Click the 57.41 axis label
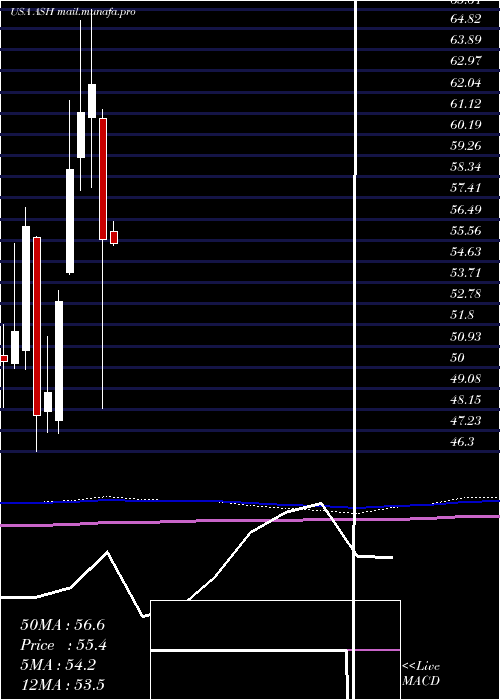The height and width of the screenshot is (700, 500). pos(466,188)
